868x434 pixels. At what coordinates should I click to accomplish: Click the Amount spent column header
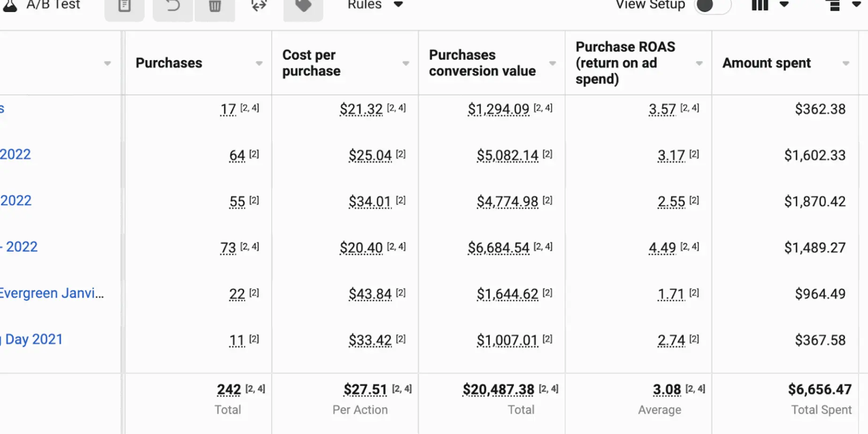click(x=766, y=63)
